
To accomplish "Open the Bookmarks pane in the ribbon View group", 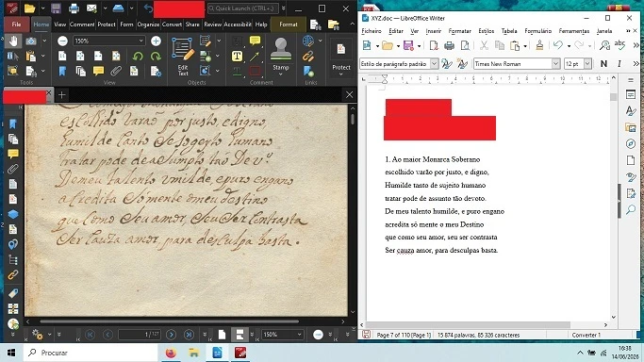I will pyautogui.click(x=62, y=72).
